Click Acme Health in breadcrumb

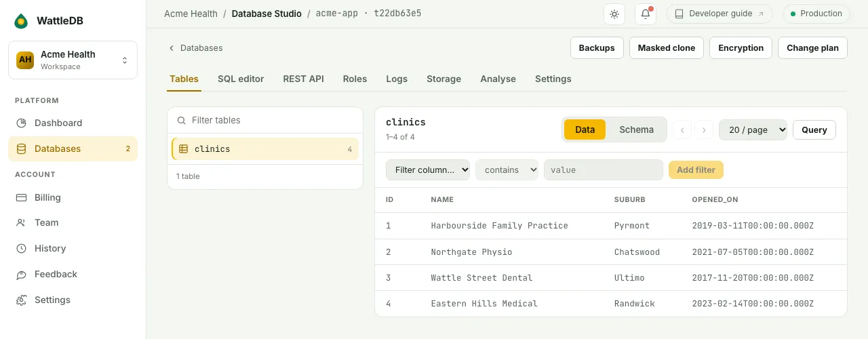(x=191, y=14)
